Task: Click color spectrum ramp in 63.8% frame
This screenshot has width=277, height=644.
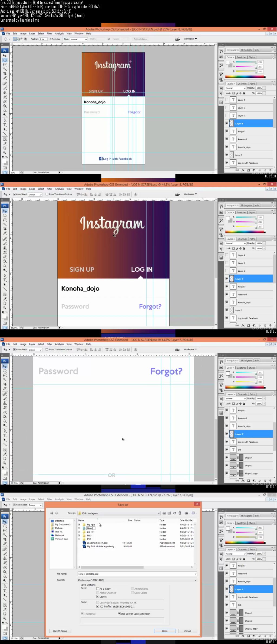Action: point(245,387)
